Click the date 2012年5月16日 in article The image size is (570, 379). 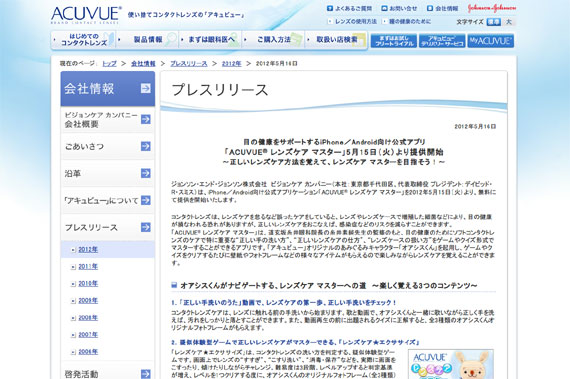[475, 126]
